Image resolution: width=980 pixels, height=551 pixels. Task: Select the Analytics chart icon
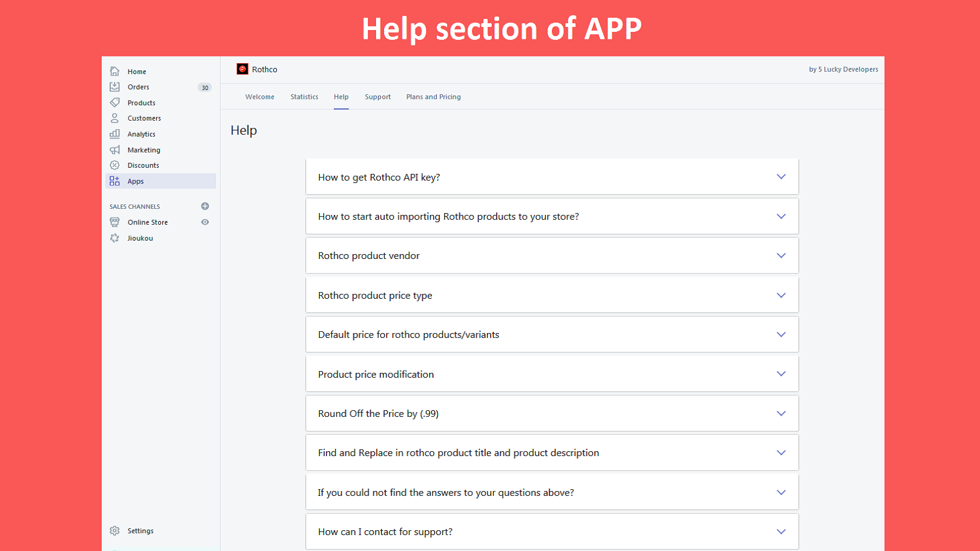coord(115,133)
